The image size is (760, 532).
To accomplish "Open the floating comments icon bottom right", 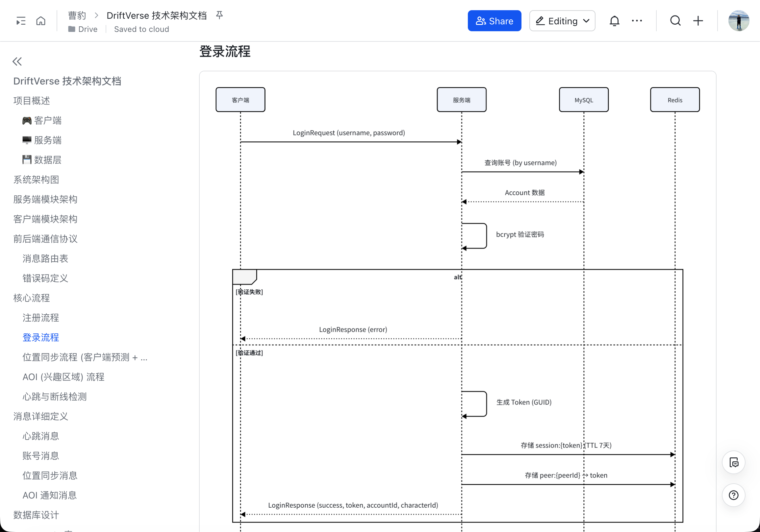I will 734,462.
